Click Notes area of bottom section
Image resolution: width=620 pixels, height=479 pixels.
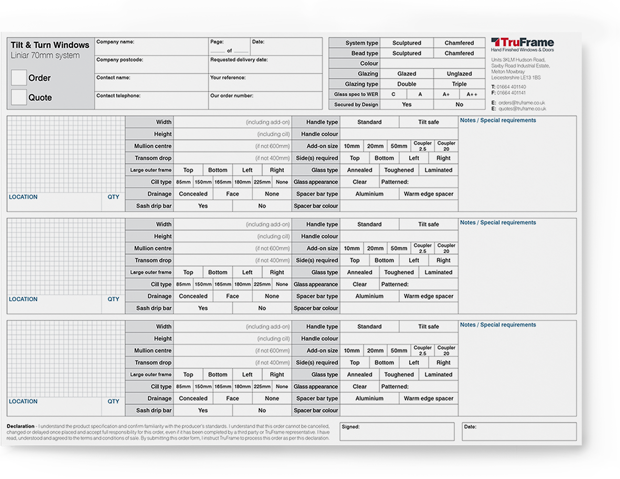518,369
